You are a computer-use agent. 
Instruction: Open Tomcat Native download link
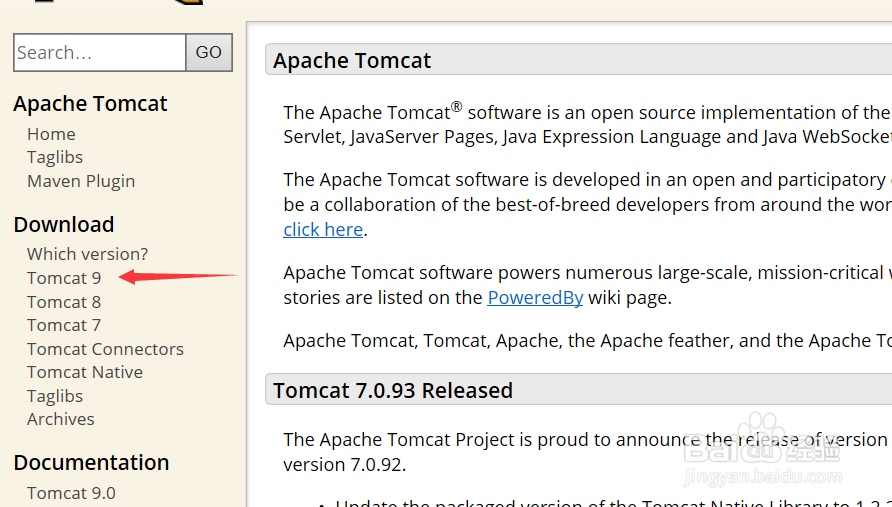[x=85, y=372]
